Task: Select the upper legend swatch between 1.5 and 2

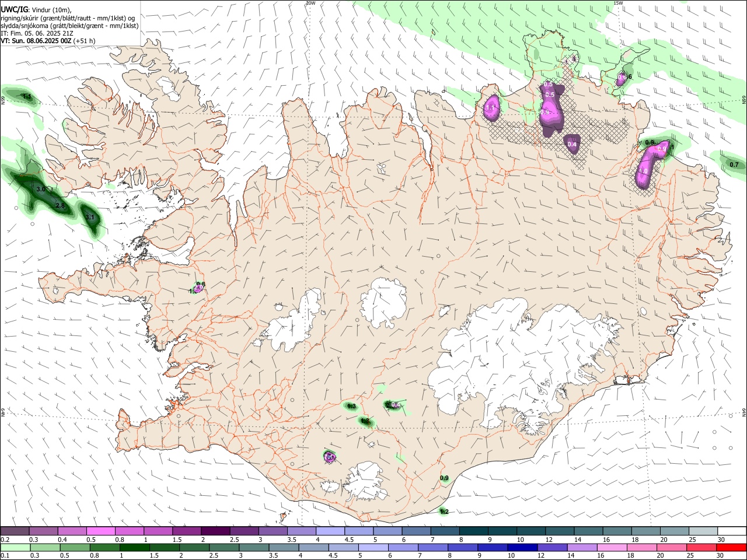Action: (x=186, y=531)
